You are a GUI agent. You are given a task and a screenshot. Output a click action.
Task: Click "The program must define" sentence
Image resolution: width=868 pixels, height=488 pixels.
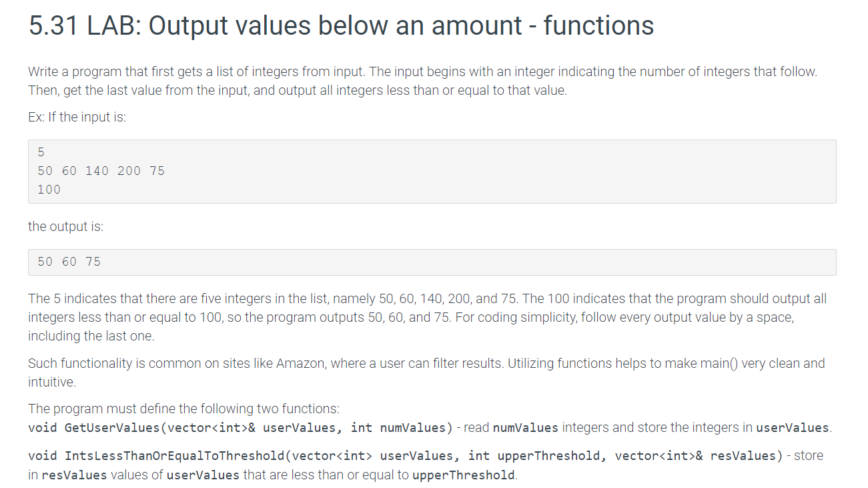click(183, 409)
